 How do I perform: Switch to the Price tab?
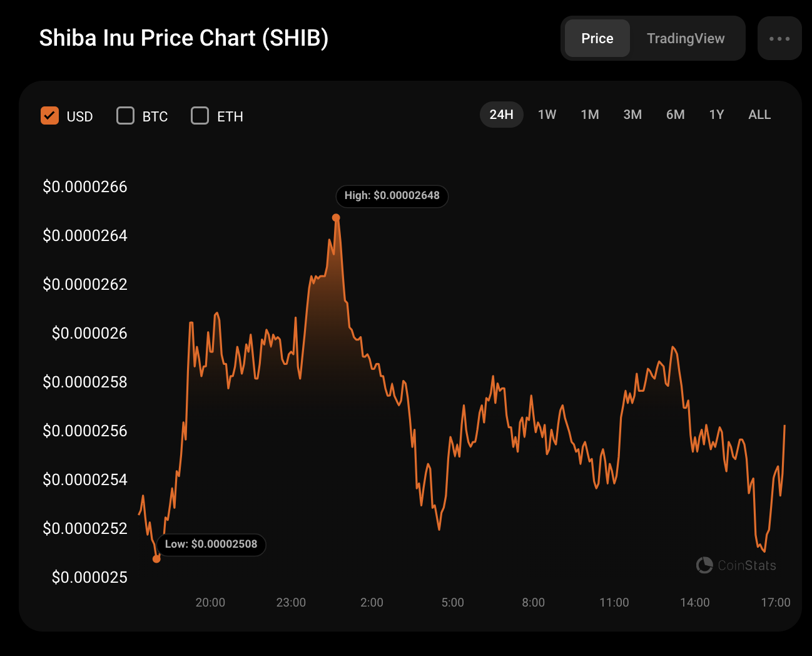(597, 39)
